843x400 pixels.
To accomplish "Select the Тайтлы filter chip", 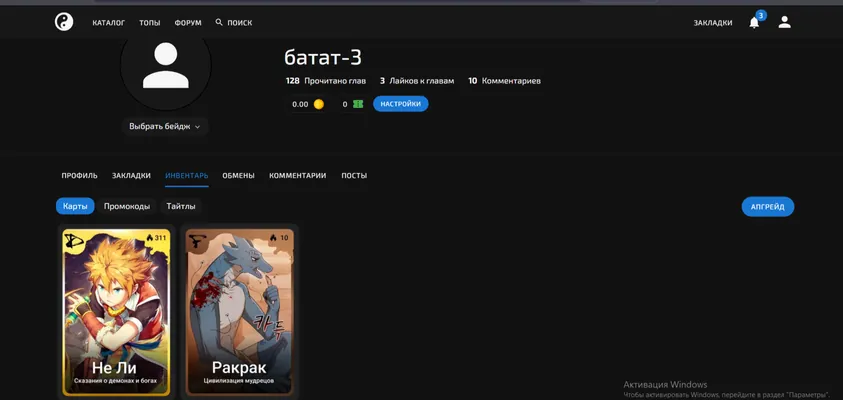I will [180, 206].
